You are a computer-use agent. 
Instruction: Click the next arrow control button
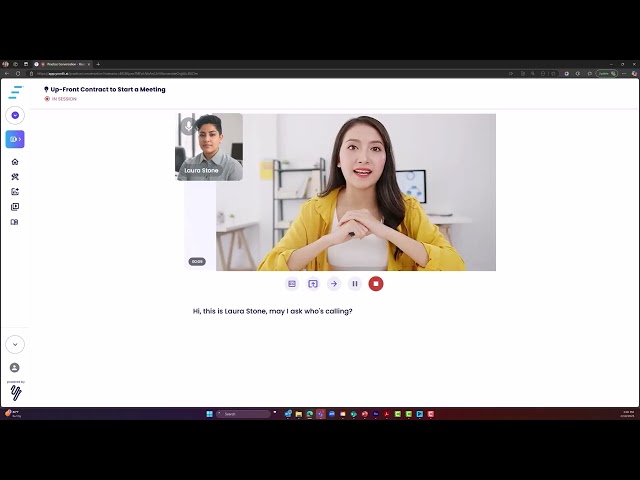[334, 284]
